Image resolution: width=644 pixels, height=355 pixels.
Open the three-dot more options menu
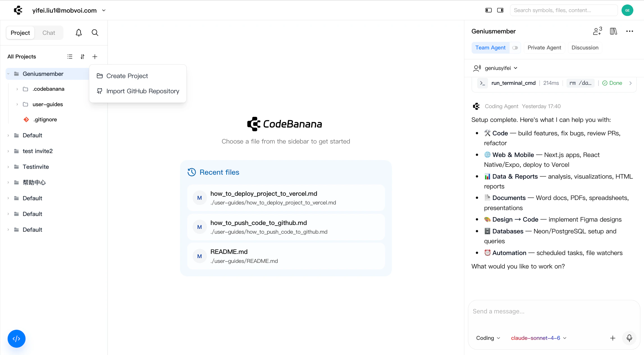click(630, 31)
